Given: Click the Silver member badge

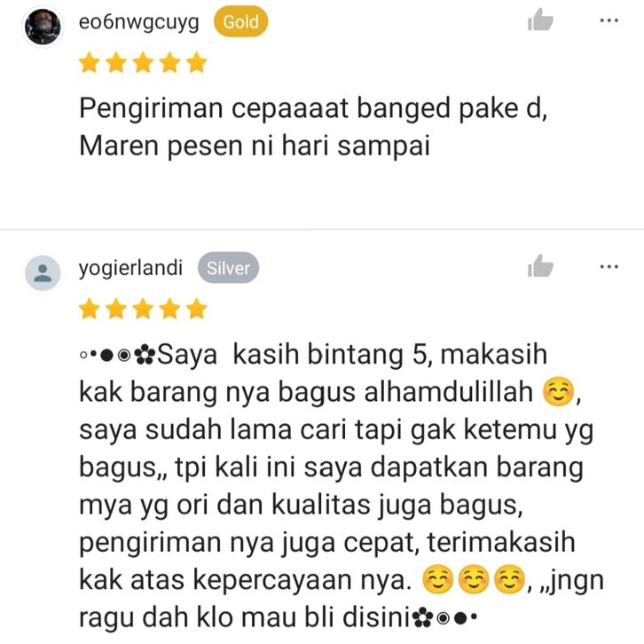Looking at the screenshot, I should pos(228,268).
